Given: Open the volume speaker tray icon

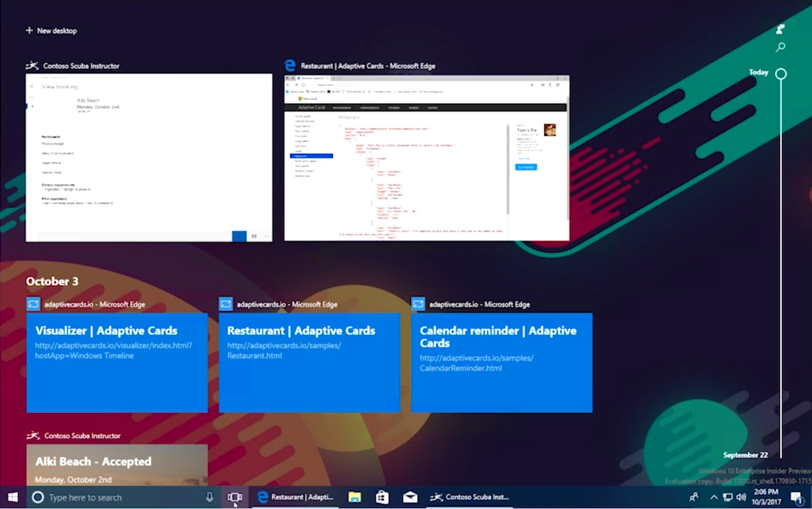Looking at the screenshot, I should [741, 497].
